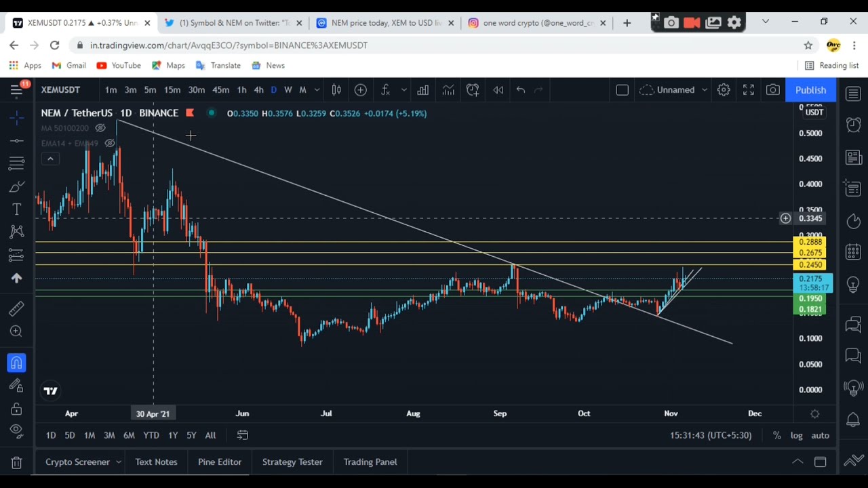Undo the last chart action

(x=521, y=90)
